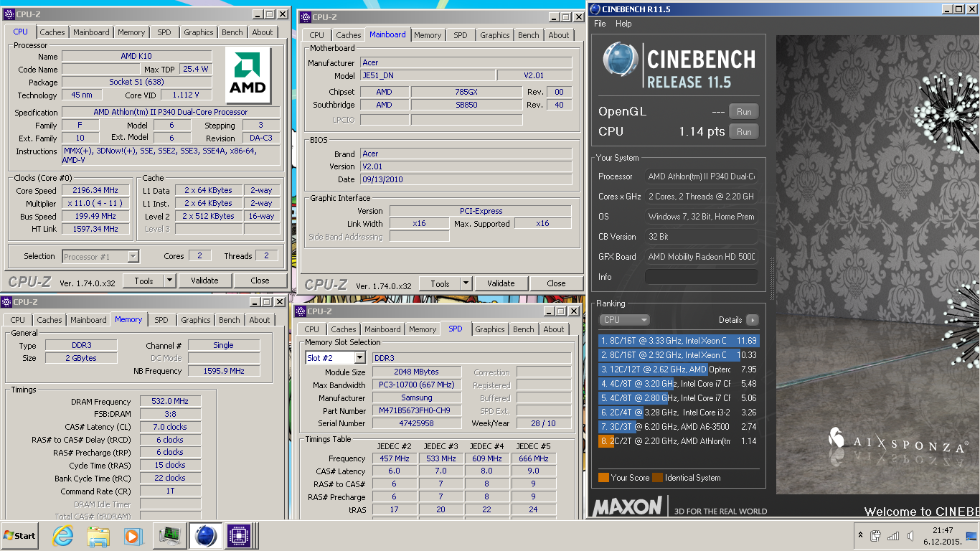This screenshot has width=980, height=551.
Task: Click Validate in the CPU window
Action: point(204,281)
